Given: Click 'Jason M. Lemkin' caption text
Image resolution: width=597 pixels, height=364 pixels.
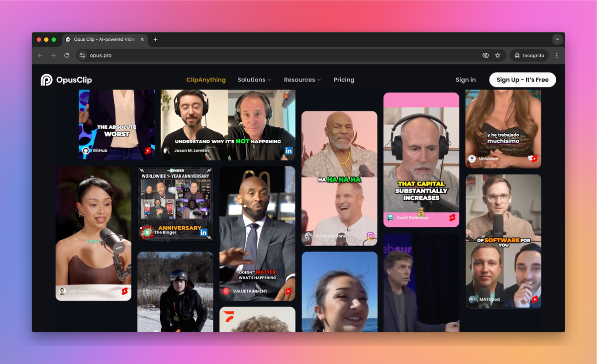Looking at the screenshot, I should point(192,151).
